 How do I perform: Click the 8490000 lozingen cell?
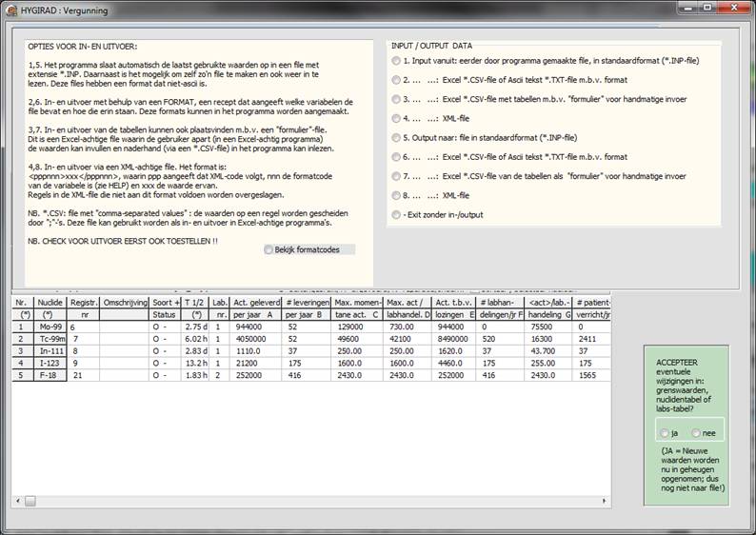[x=453, y=339]
